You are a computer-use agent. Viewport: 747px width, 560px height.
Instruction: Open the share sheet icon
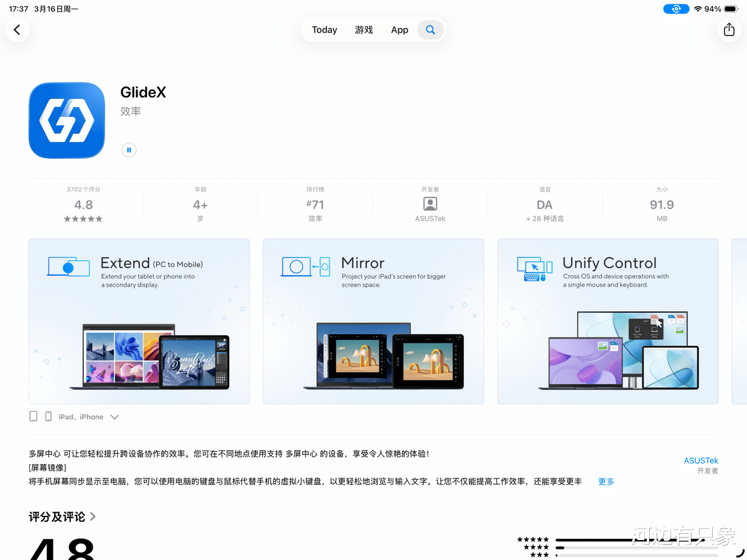729,29
